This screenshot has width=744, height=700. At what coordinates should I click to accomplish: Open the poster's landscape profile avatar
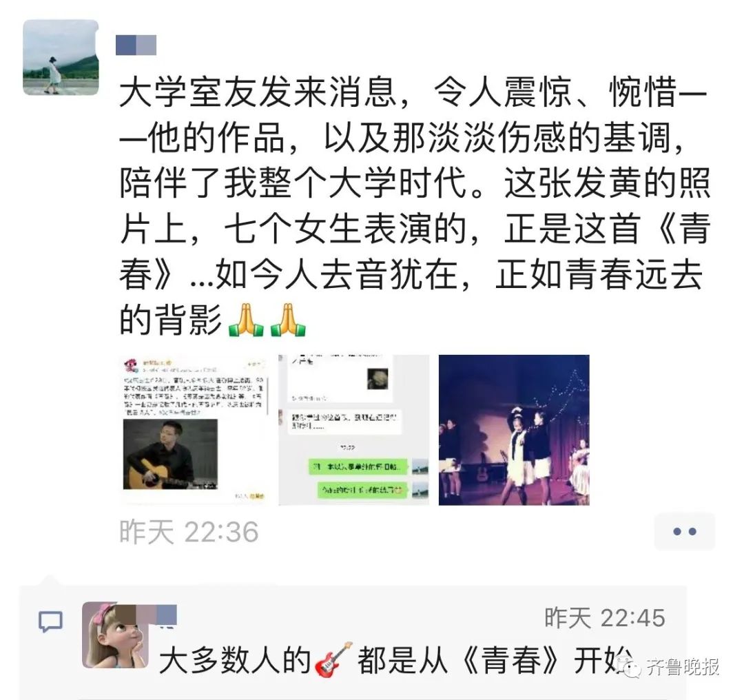pyautogui.click(x=61, y=57)
